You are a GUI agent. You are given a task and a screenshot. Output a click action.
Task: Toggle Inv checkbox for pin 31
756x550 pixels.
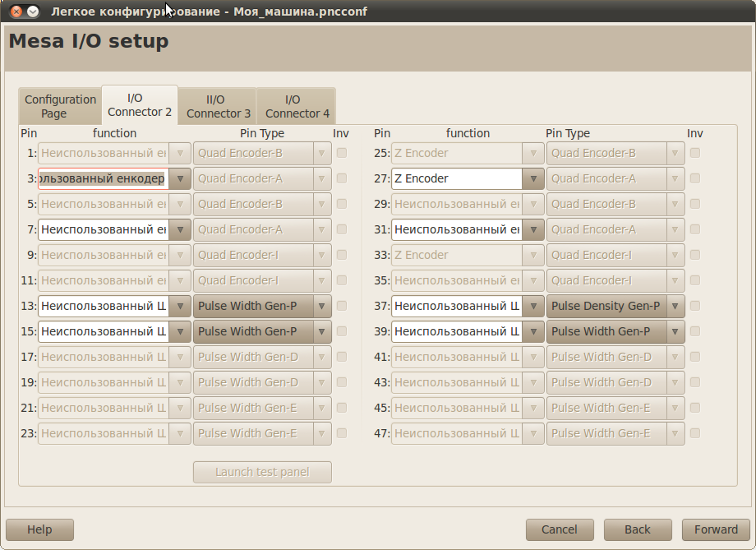[x=695, y=229]
